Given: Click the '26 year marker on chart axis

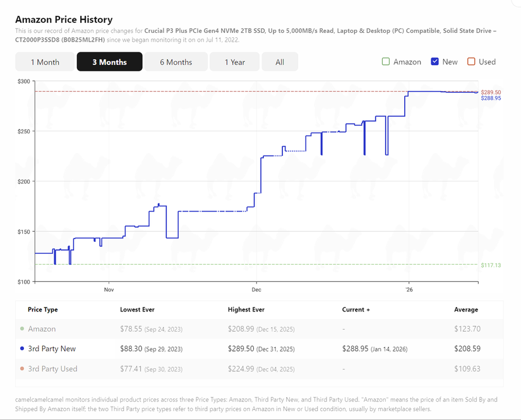Looking at the screenshot, I should (x=409, y=289).
